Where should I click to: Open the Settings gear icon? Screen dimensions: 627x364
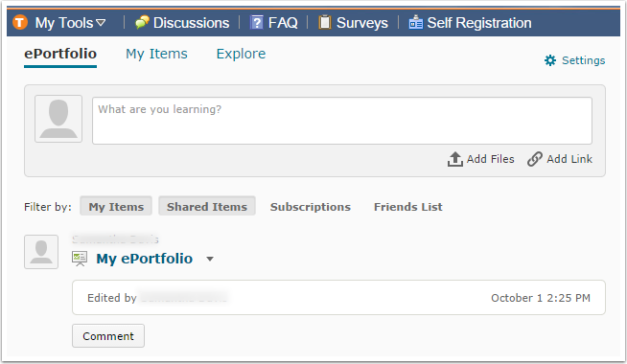(x=550, y=60)
